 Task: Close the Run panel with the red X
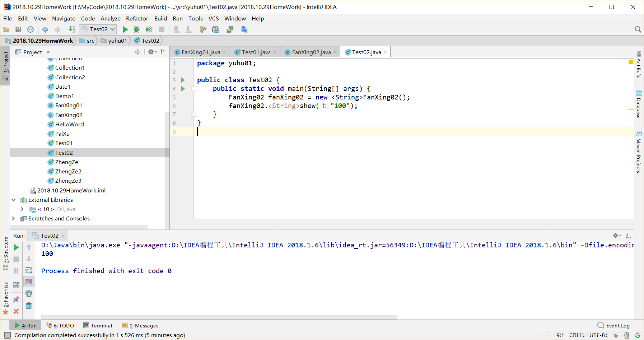16,311
